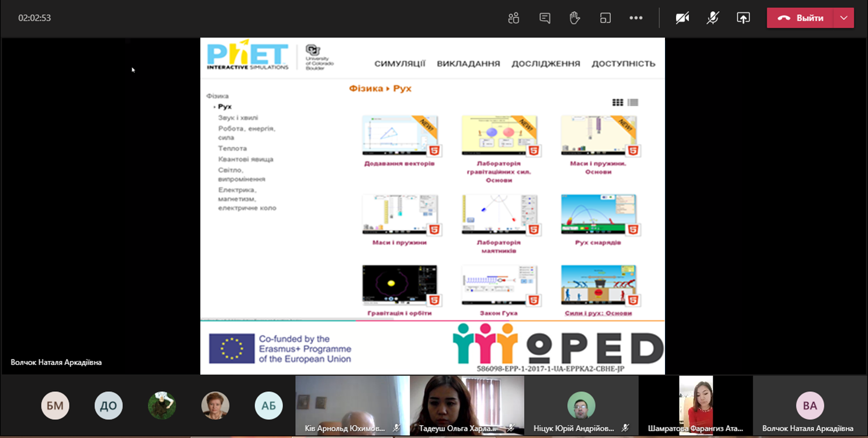
Task: Open the ДОСТУПНІСТЬ menu
Action: pos(624,63)
